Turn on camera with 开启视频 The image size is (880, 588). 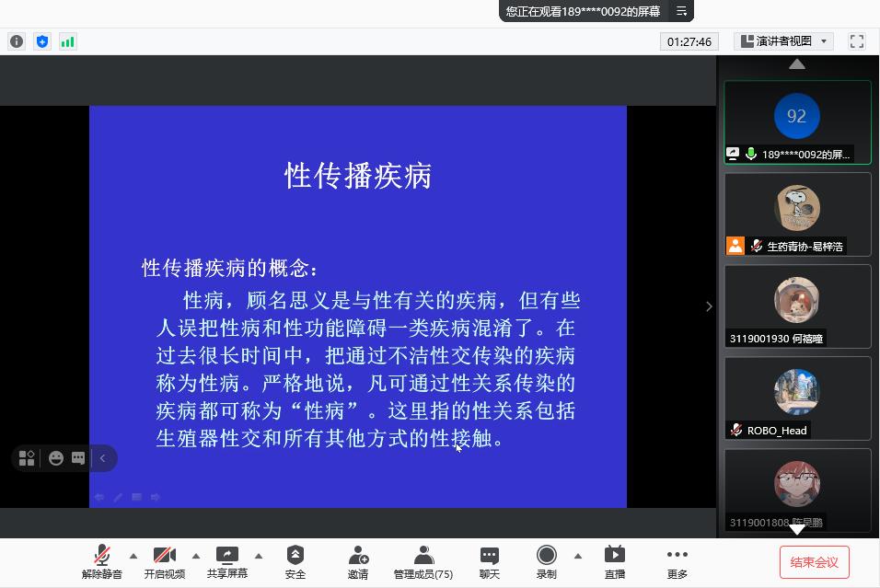[164, 561]
